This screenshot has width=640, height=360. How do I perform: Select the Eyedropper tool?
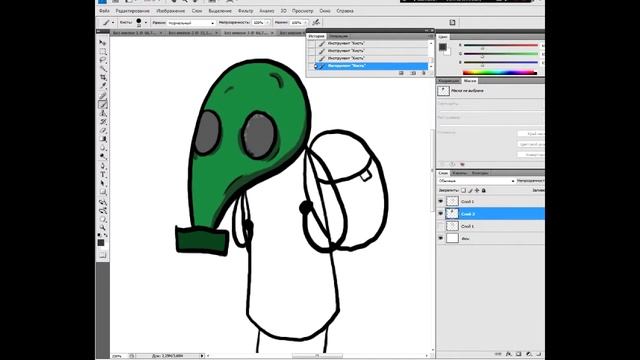tap(102, 86)
